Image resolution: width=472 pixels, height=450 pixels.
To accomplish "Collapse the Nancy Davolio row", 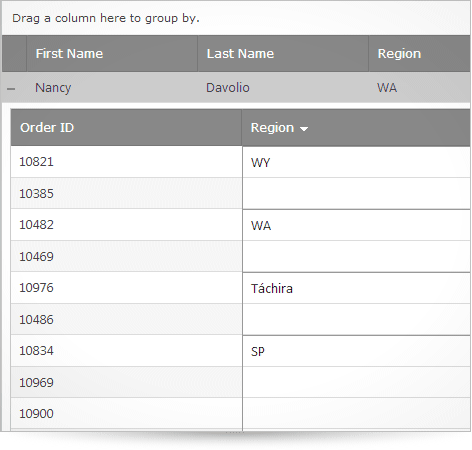I will tap(11, 89).
